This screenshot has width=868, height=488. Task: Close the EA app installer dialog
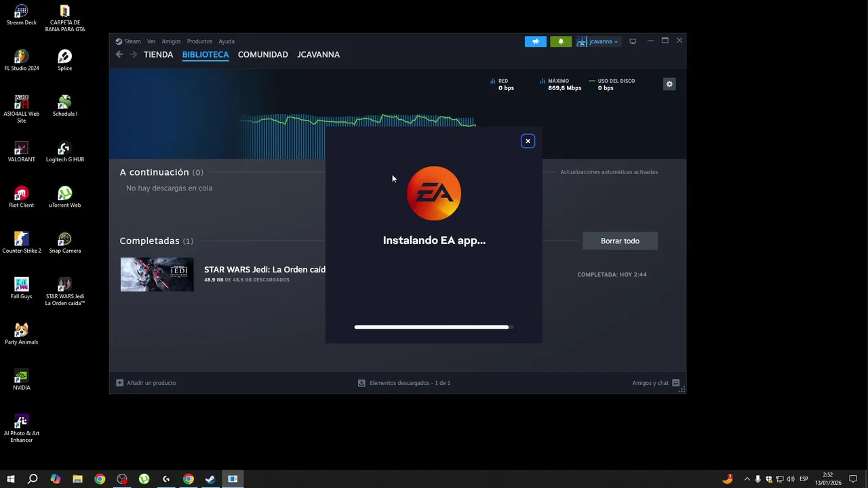(528, 141)
